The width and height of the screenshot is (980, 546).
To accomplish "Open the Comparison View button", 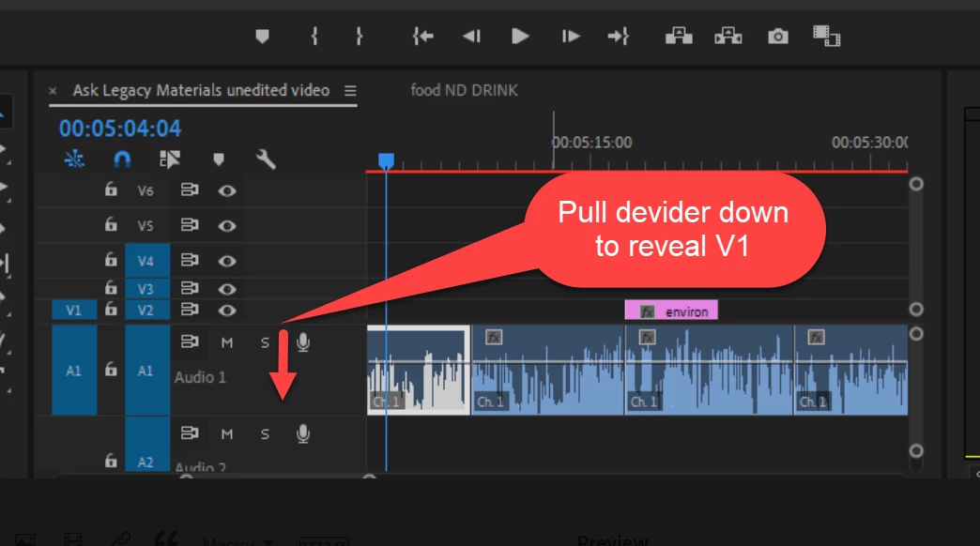I will click(826, 37).
